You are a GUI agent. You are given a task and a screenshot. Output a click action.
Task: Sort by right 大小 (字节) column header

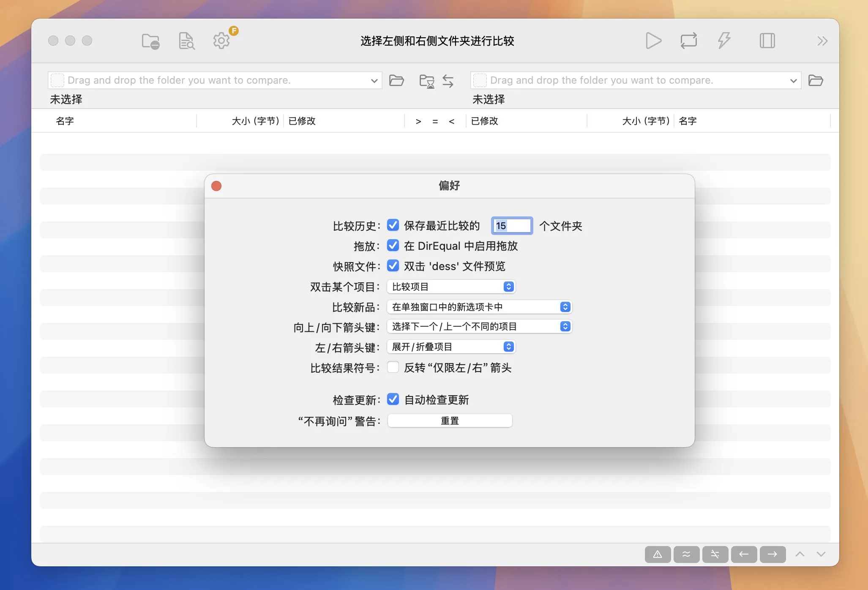(x=646, y=121)
